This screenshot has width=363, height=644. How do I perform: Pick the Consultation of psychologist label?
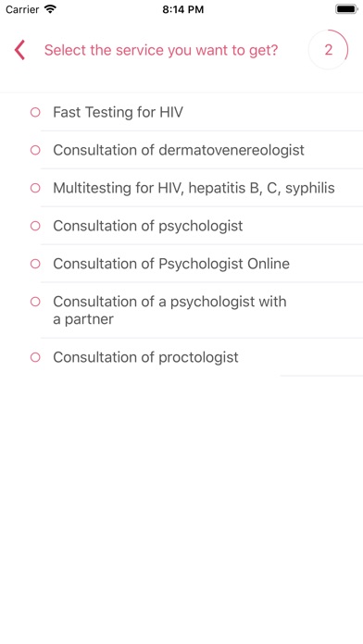(148, 226)
